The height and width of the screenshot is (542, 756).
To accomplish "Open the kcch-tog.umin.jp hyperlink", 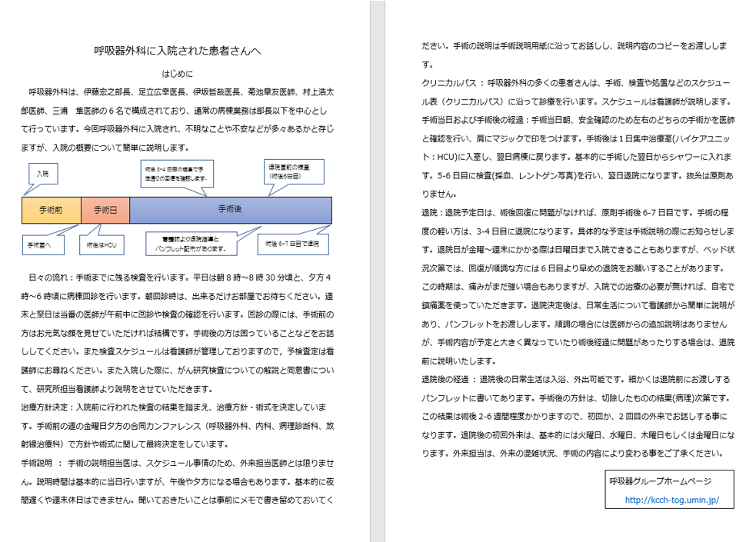I will 671,500.
